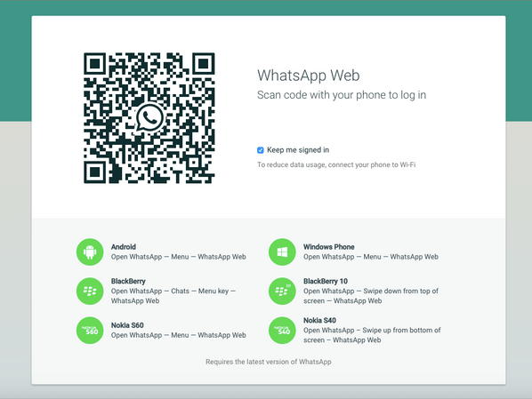Click the 'Keep me signed in' label
The height and width of the screenshot is (399, 532).
pyautogui.click(x=298, y=150)
